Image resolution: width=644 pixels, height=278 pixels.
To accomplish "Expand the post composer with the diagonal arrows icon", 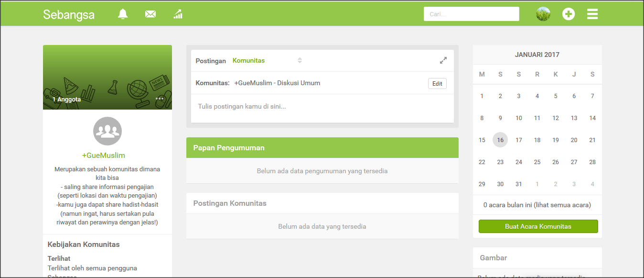I will (x=443, y=60).
